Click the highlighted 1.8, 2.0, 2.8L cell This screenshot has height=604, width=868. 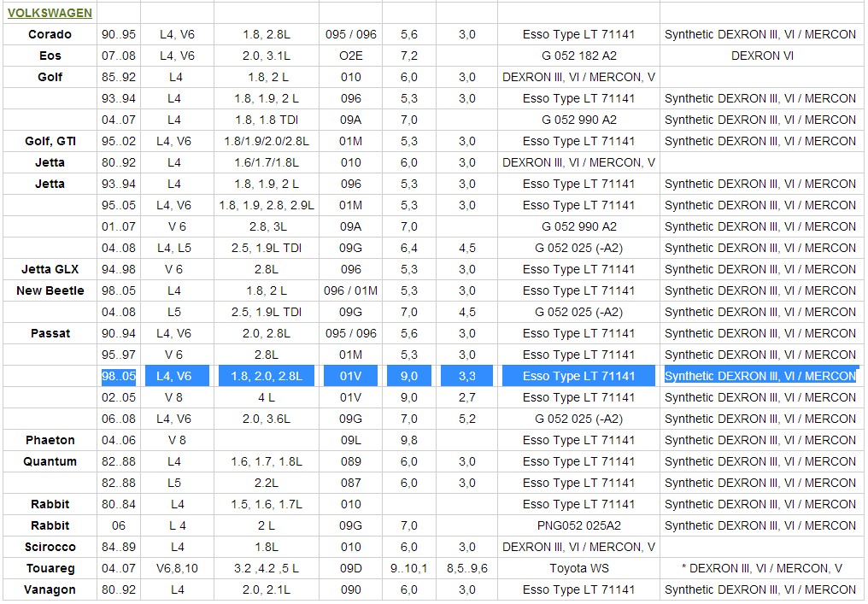pyautogui.click(x=267, y=377)
